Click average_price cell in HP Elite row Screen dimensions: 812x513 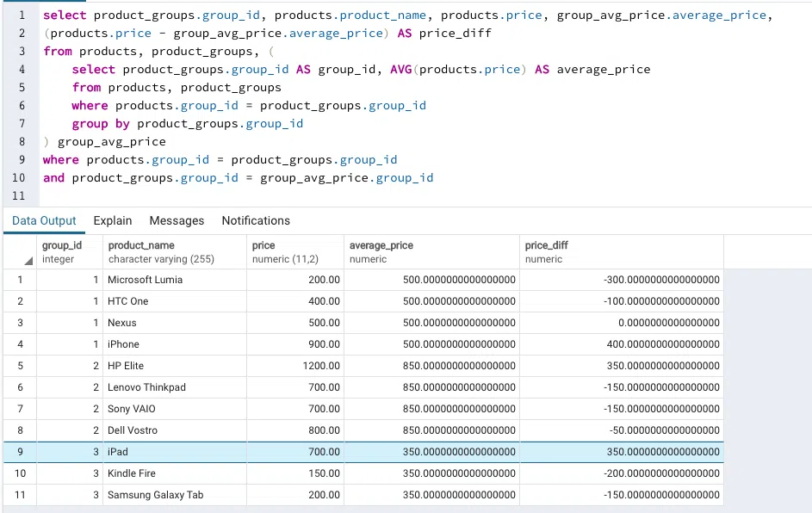(432, 366)
